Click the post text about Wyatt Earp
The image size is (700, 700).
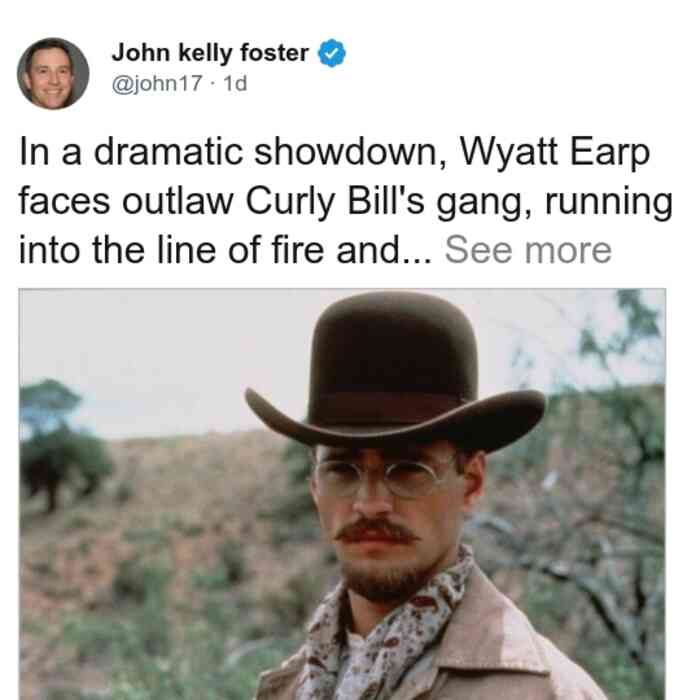click(346, 201)
